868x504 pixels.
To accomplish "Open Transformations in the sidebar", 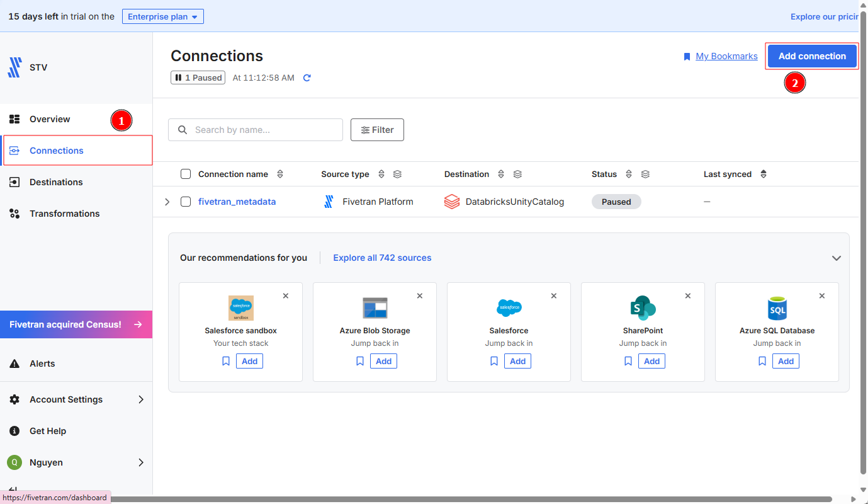I will (x=64, y=214).
